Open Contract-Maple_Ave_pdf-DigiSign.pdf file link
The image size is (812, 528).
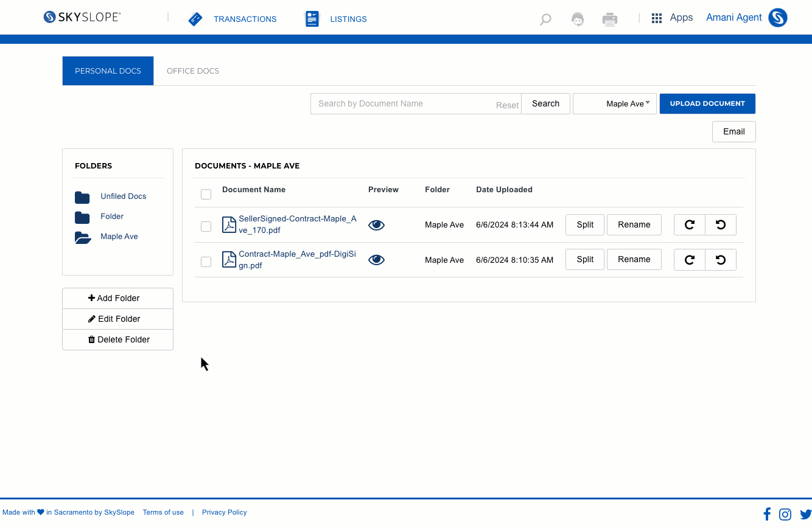(297, 260)
